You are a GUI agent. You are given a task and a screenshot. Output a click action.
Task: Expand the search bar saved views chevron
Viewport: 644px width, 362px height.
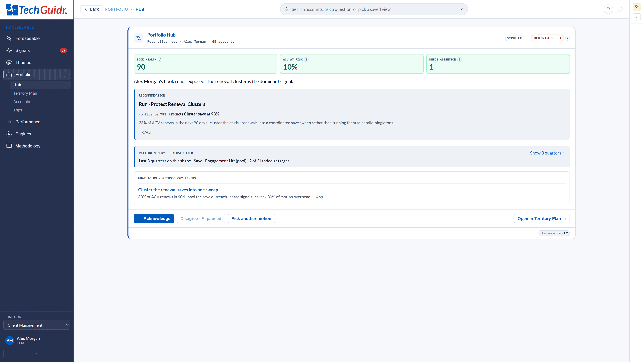[461, 9]
